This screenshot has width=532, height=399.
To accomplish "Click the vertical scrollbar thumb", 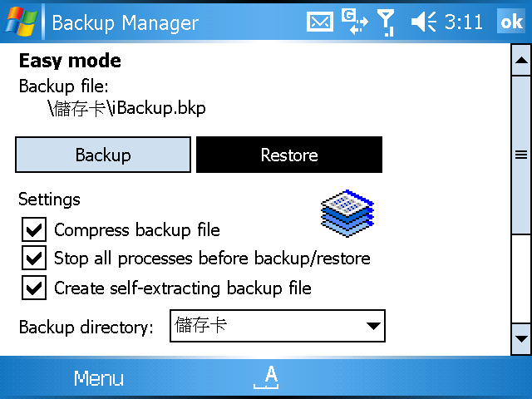I will 521,155.
